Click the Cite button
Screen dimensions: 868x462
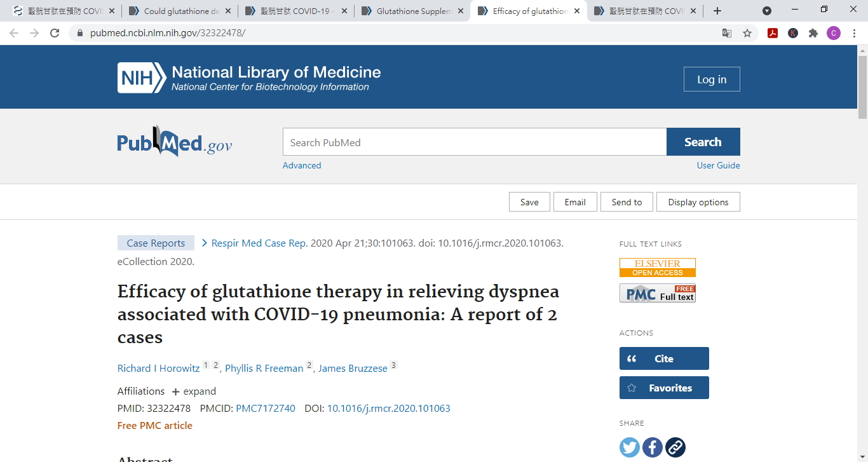click(664, 358)
